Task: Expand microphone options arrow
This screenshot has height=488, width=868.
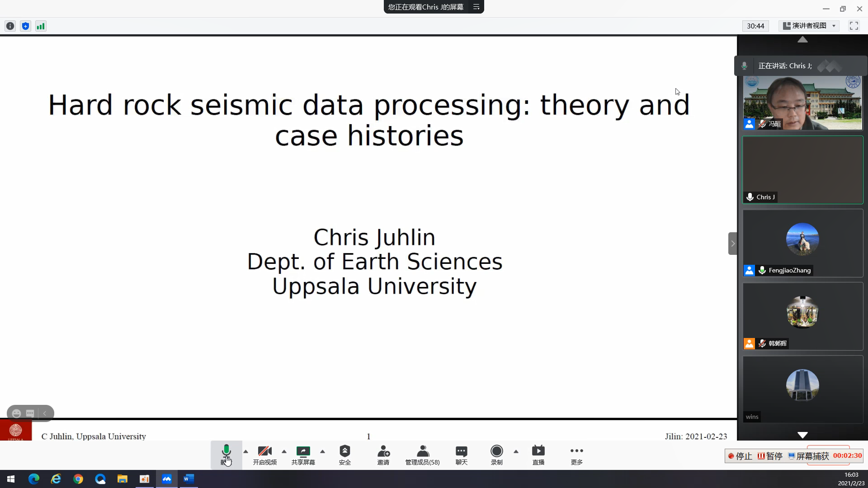Action: click(245, 451)
